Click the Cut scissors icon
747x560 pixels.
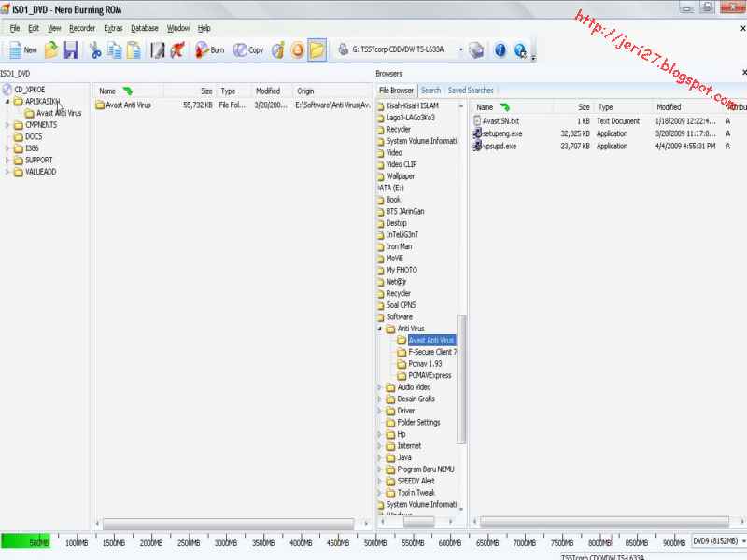(x=95, y=49)
